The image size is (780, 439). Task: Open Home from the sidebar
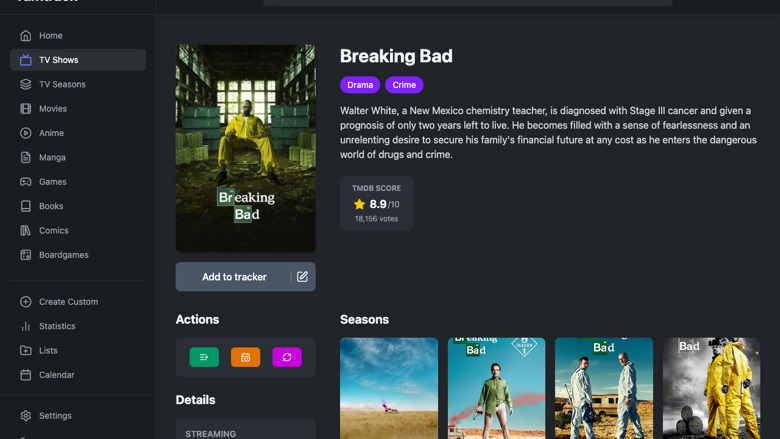coord(78,36)
